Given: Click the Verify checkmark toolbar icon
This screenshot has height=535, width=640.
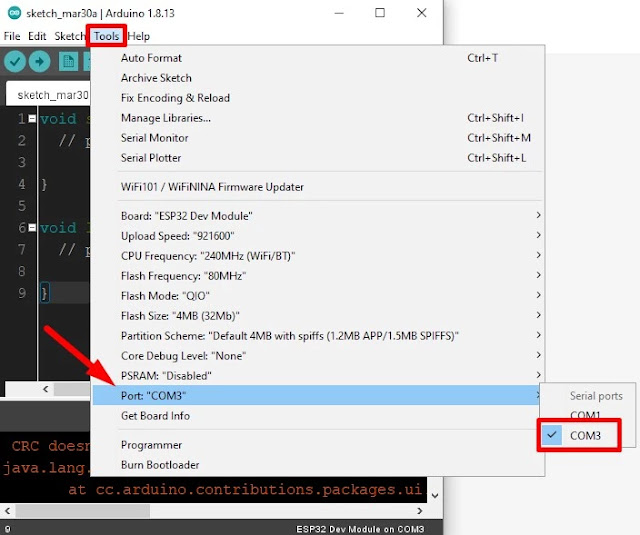Looking at the screenshot, I should tap(15, 62).
